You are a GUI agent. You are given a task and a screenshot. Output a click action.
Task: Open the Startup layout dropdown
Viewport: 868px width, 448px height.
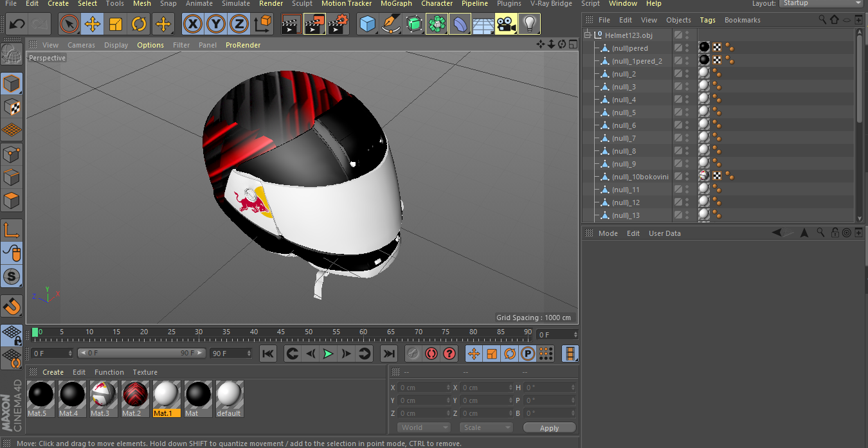(x=821, y=3)
